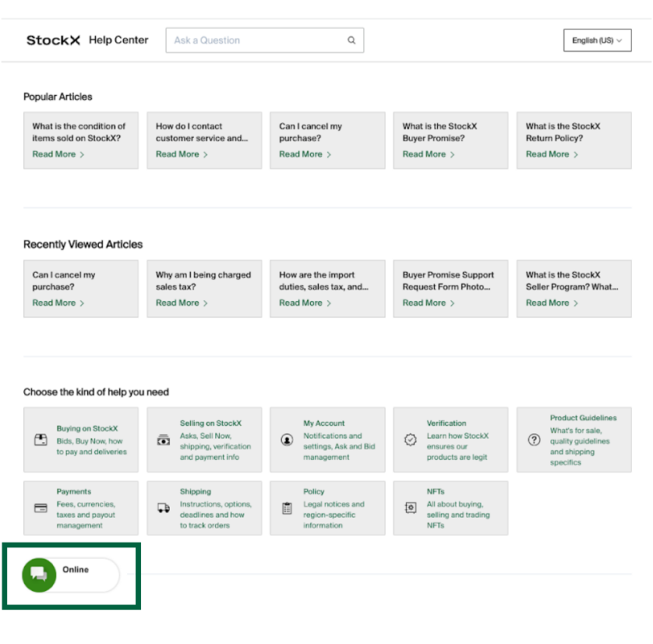Click the Selling on StockX cash icon
The height and width of the screenshot is (644, 653).
click(163, 440)
